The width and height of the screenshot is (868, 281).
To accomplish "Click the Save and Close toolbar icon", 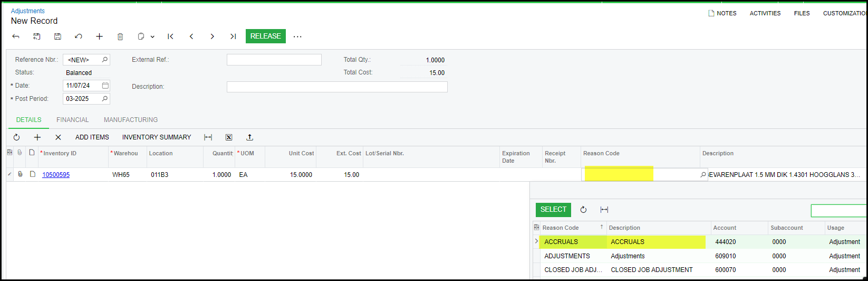I will point(37,36).
